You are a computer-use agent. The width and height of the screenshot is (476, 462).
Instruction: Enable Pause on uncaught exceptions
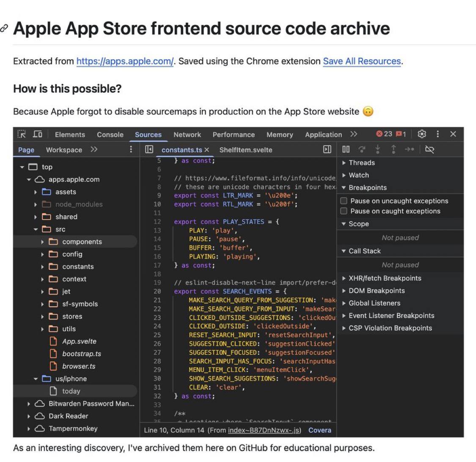(344, 201)
